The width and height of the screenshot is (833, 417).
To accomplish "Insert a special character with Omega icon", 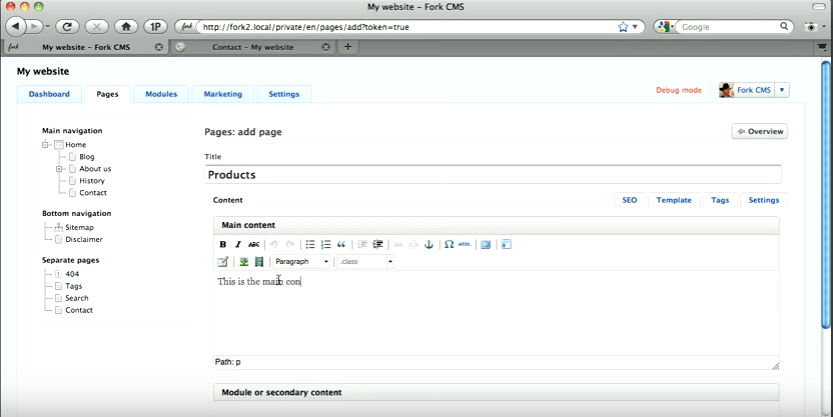I will tap(449, 245).
